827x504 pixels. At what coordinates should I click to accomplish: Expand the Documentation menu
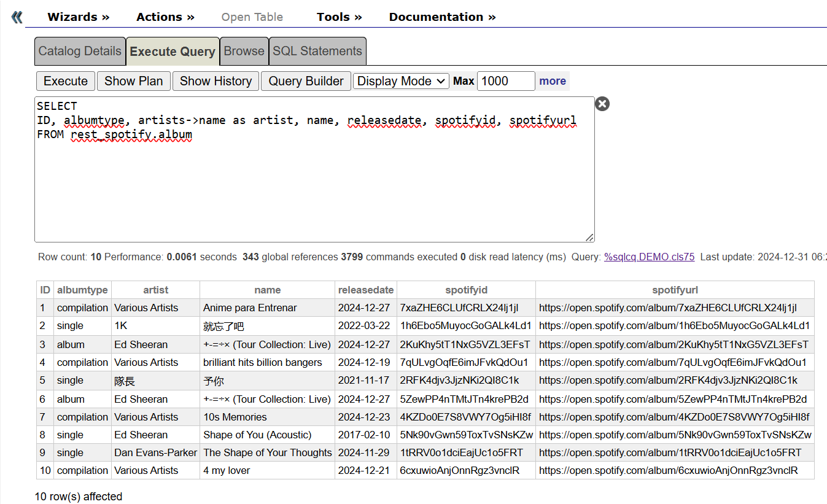(442, 17)
